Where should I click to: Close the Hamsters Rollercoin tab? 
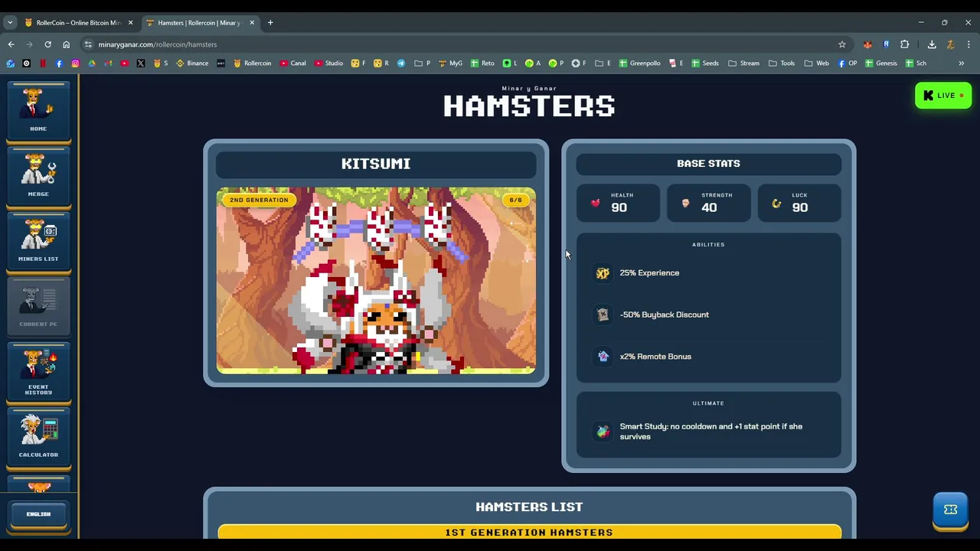252,22
